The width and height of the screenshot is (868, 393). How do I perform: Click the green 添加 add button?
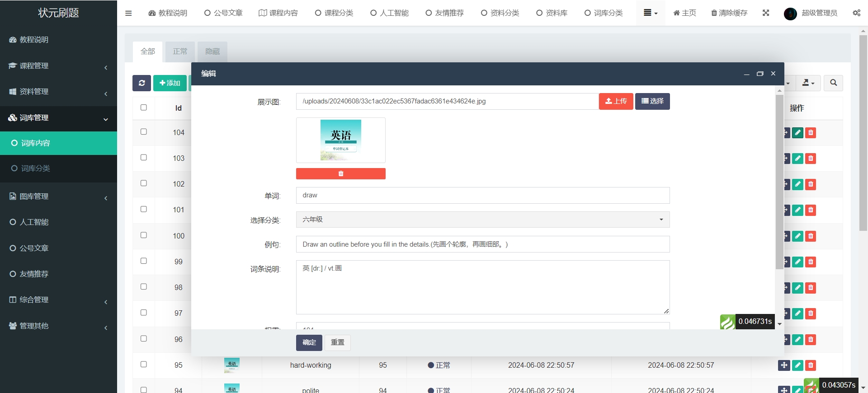pos(170,83)
